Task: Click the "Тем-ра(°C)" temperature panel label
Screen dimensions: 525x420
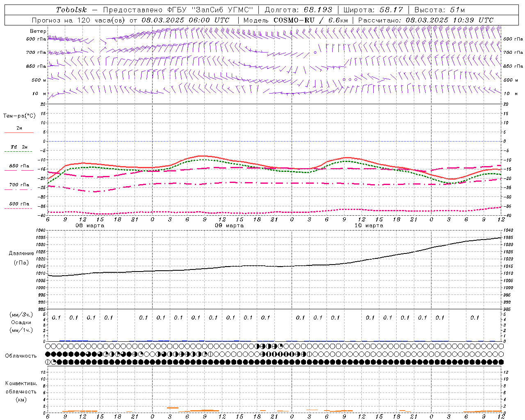Action: pyautogui.click(x=19, y=116)
